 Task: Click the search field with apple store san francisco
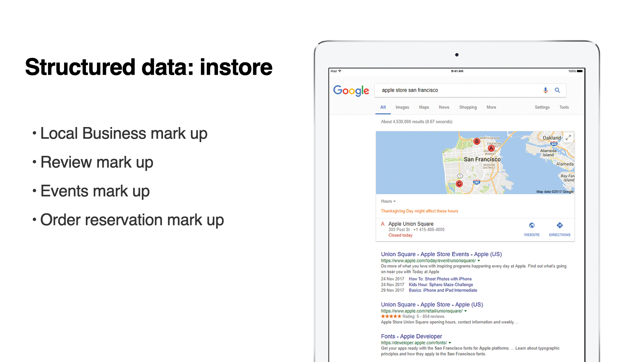[470, 90]
